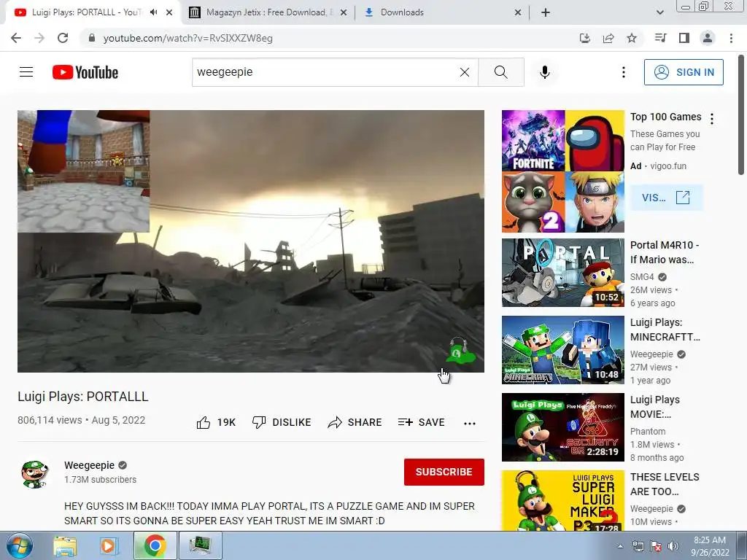Close the Downloads tab
The image size is (747, 560).
(x=518, y=13)
